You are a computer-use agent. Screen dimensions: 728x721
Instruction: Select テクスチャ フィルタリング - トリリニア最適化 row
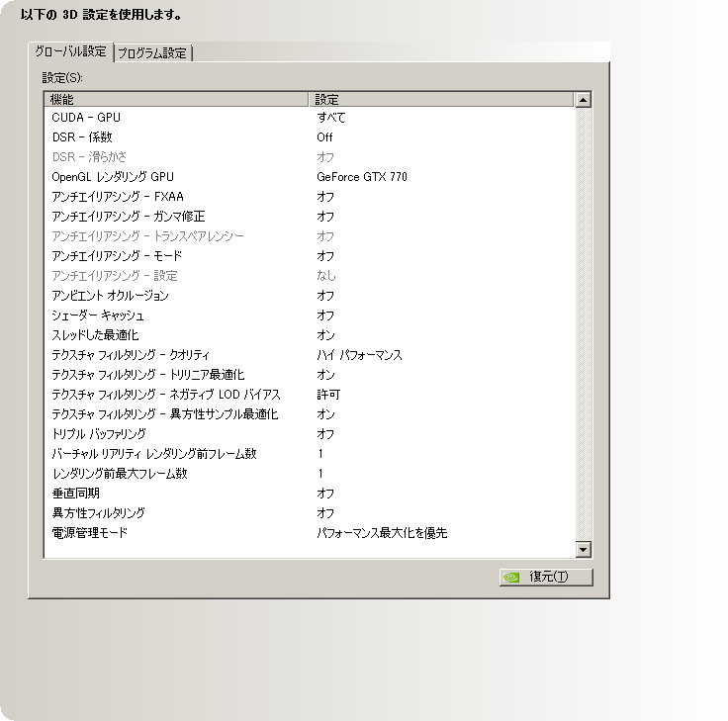(310, 375)
